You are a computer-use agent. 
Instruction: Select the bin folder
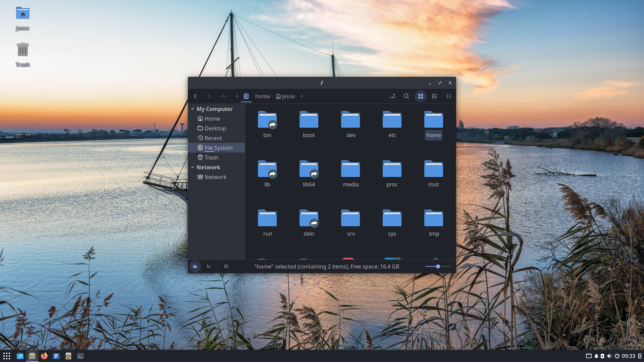(267, 124)
